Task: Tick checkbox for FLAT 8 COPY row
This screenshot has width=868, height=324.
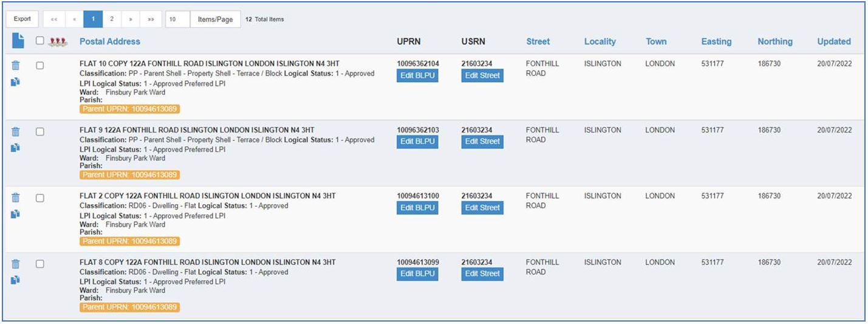Action: [x=39, y=264]
